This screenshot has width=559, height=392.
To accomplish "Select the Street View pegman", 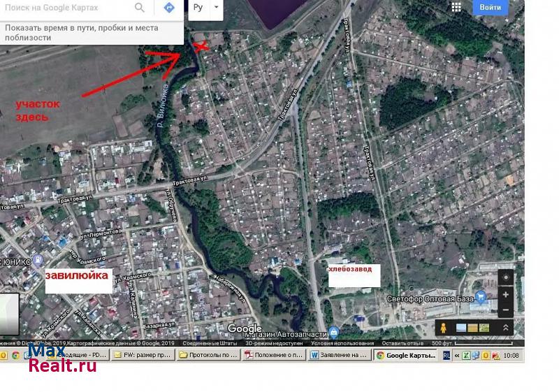I will (x=444, y=328).
